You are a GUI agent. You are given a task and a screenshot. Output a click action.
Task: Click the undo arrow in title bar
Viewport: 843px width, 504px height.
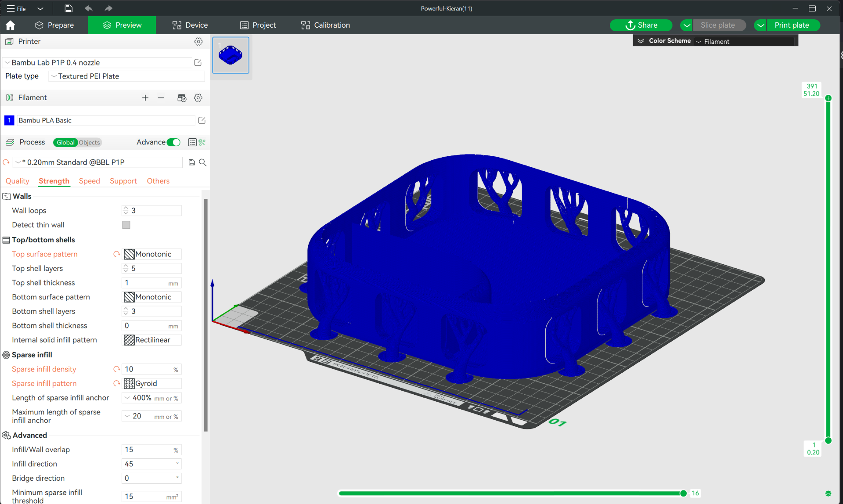click(89, 8)
